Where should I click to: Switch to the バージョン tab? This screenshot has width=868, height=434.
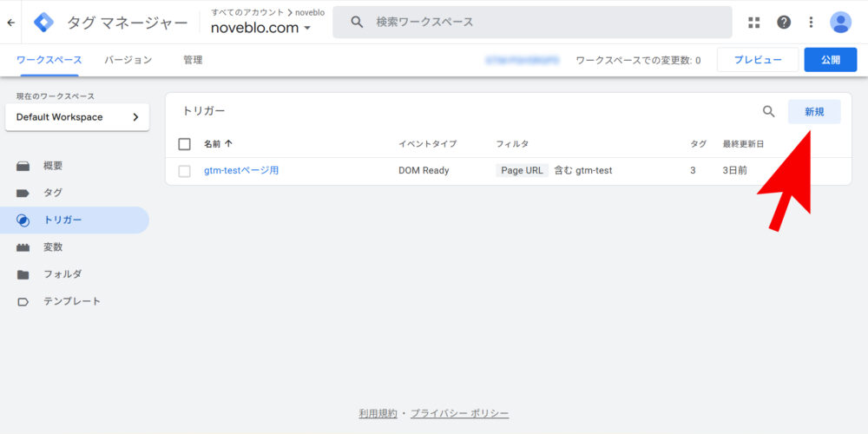pos(128,60)
